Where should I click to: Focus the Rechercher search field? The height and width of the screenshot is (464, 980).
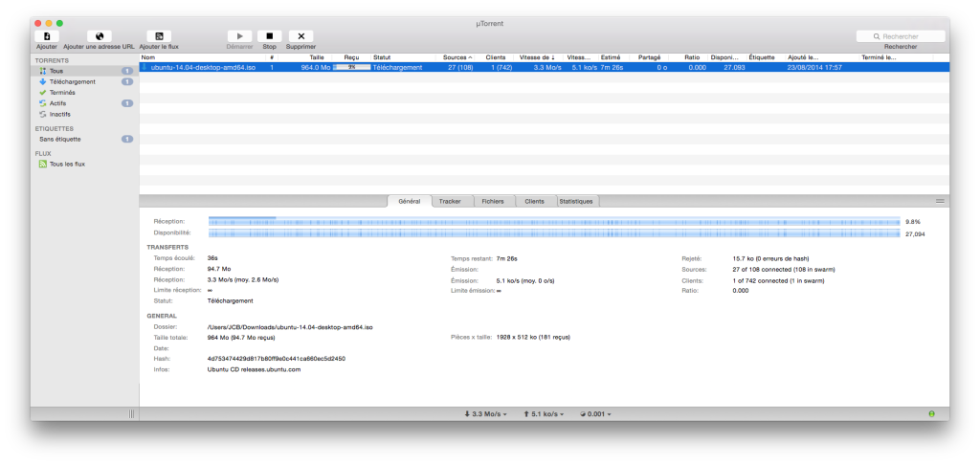[901, 36]
